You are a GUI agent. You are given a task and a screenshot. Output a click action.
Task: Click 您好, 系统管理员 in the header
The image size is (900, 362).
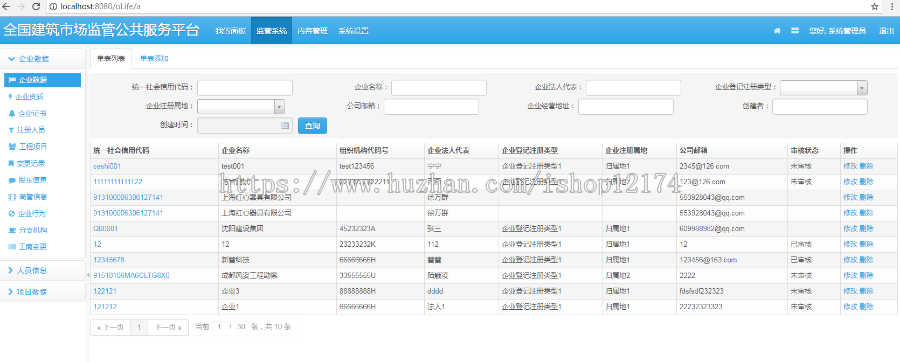837,31
